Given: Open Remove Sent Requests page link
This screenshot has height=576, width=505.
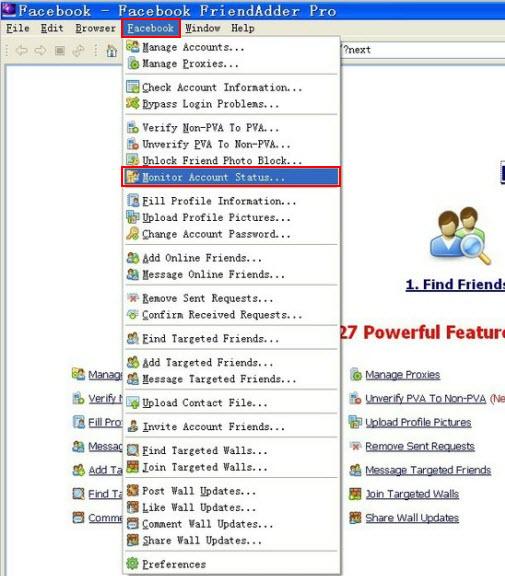Looking at the screenshot, I should pos(420,446).
